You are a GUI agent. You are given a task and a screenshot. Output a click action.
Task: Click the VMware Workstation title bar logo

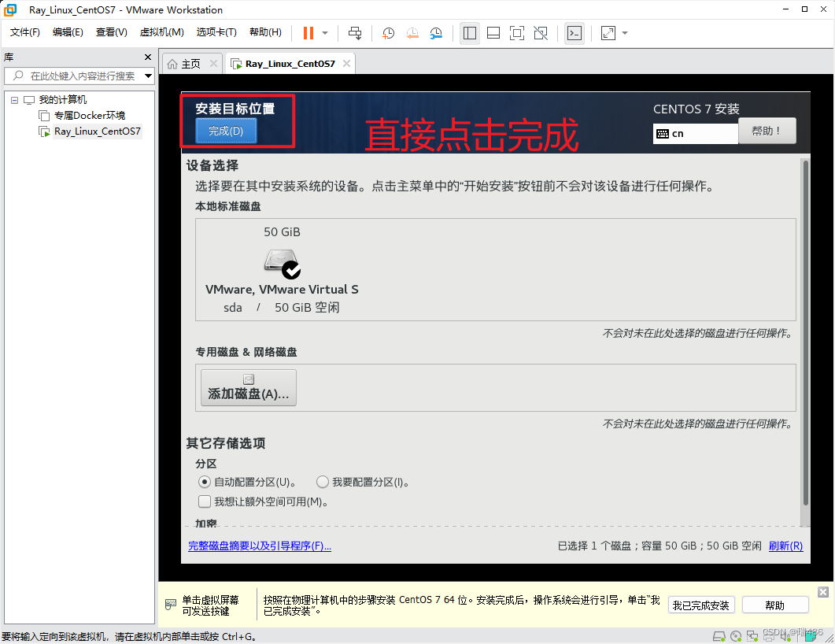(10, 9)
